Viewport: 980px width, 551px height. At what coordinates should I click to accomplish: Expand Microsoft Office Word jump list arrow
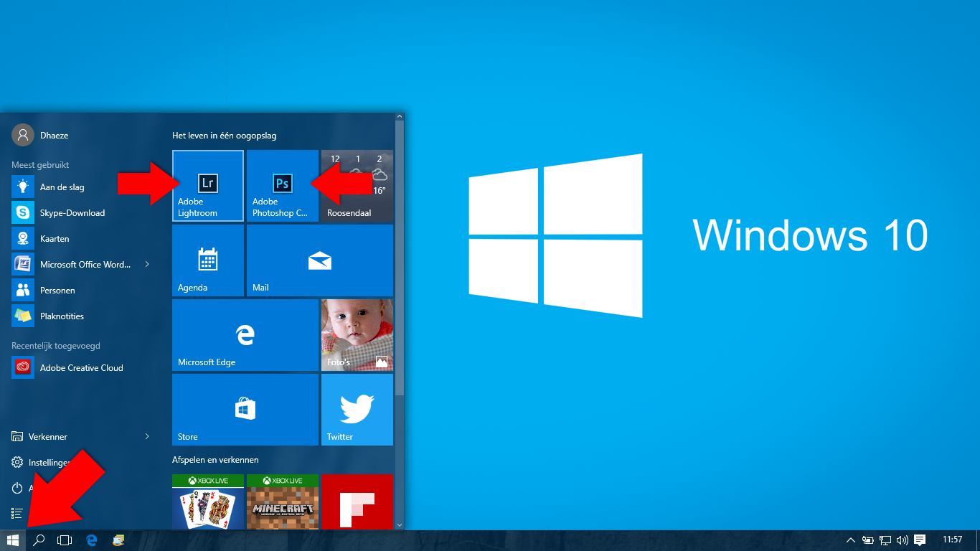tap(147, 264)
